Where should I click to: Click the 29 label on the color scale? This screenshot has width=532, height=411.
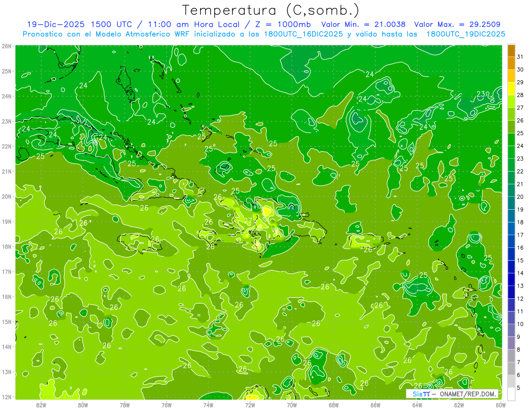(x=520, y=82)
